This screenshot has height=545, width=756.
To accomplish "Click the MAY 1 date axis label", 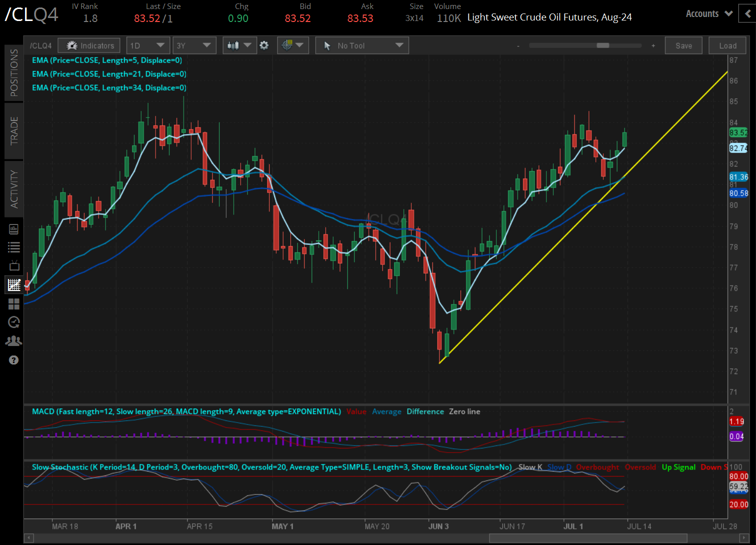I will (x=283, y=526).
